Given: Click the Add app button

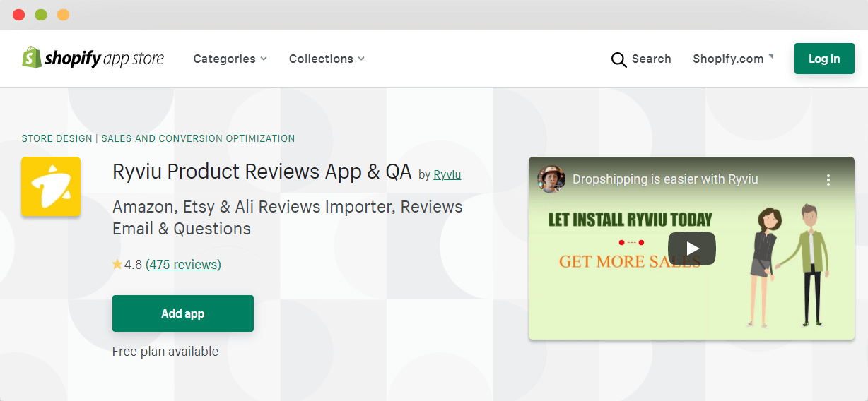Looking at the screenshot, I should coord(183,313).
